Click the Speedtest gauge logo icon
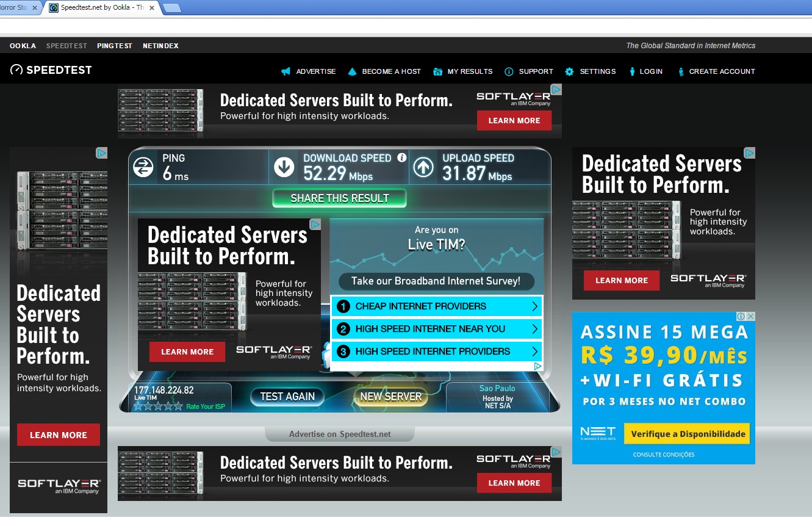Image resolution: width=812 pixels, height=526 pixels. 16,70
